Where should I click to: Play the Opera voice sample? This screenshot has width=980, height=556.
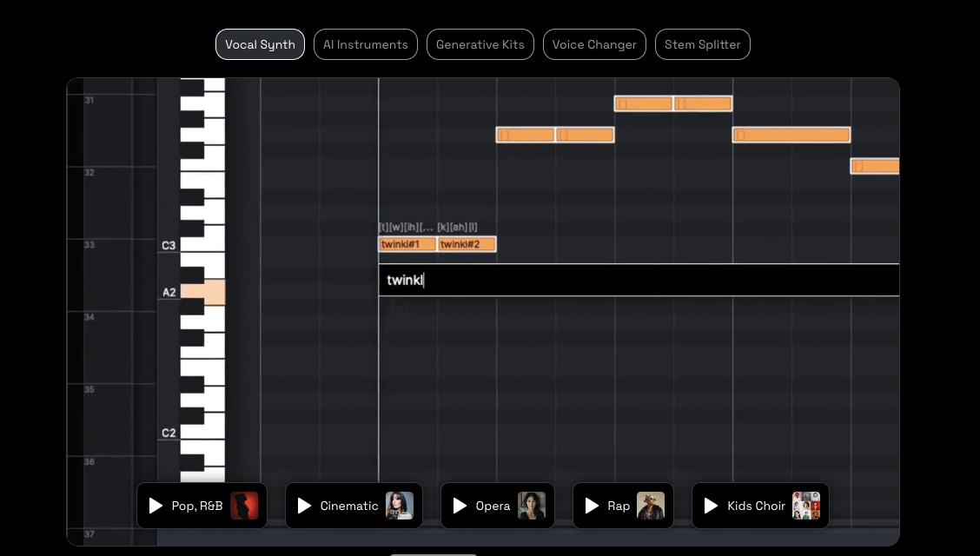click(x=460, y=506)
